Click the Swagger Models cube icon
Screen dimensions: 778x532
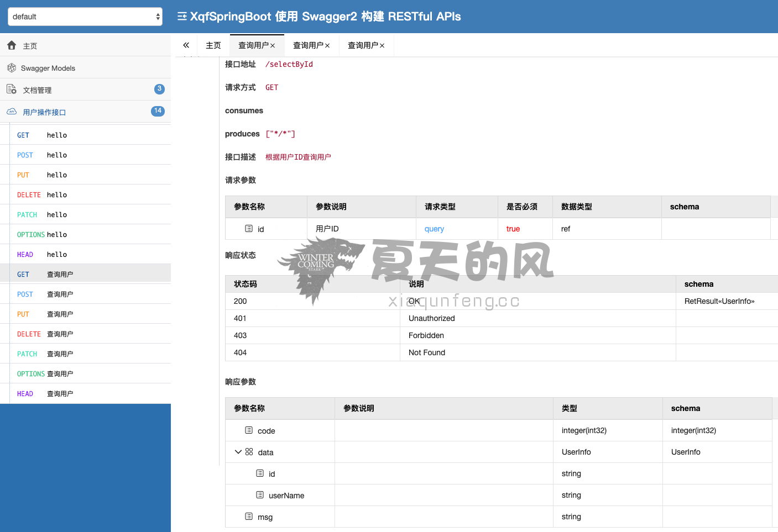(x=12, y=68)
